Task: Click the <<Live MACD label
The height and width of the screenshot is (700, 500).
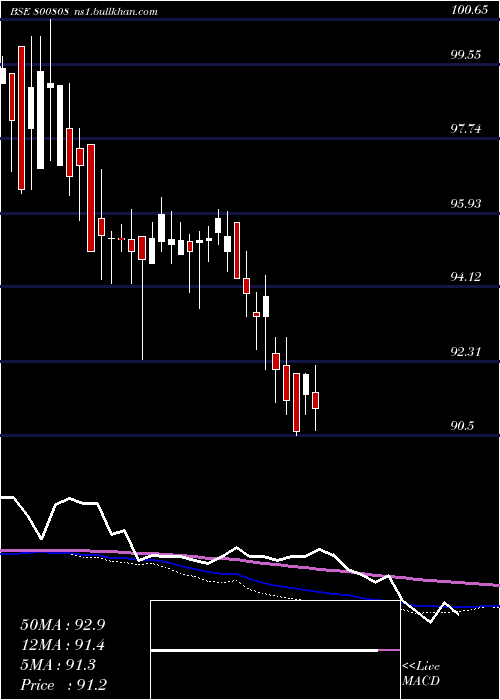Action: pyautogui.click(x=421, y=674)
